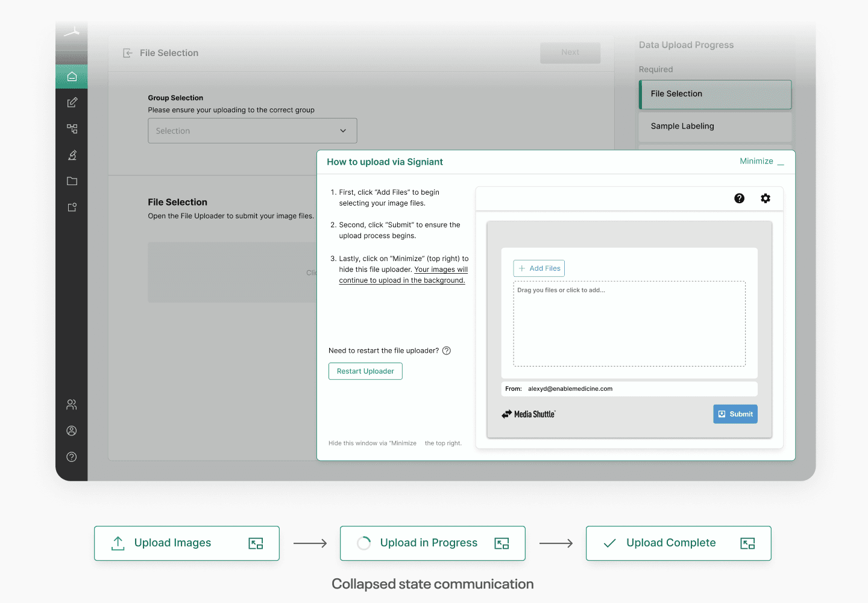Click the question icon beside restart prompt
Screen dimensions: 868x603
[447, 351]
